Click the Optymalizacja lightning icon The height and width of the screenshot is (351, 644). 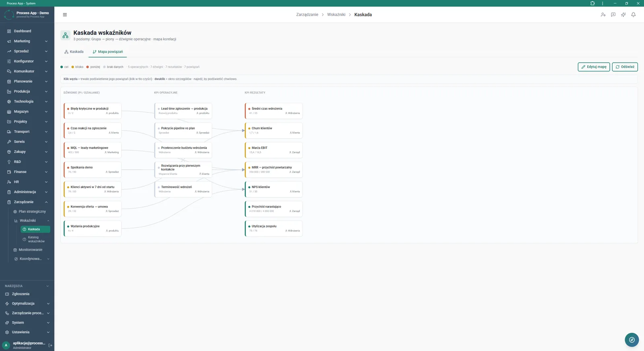coord(7,304)
